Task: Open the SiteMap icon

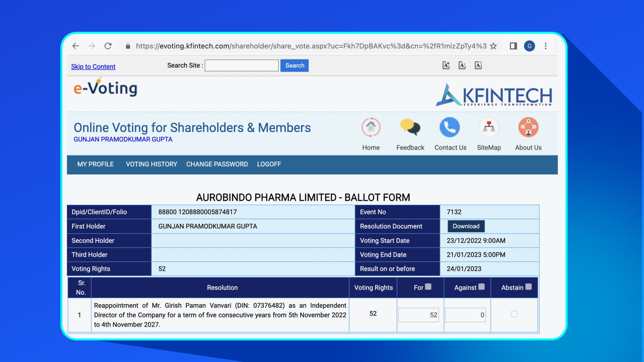Action: [x=489, y=128]
